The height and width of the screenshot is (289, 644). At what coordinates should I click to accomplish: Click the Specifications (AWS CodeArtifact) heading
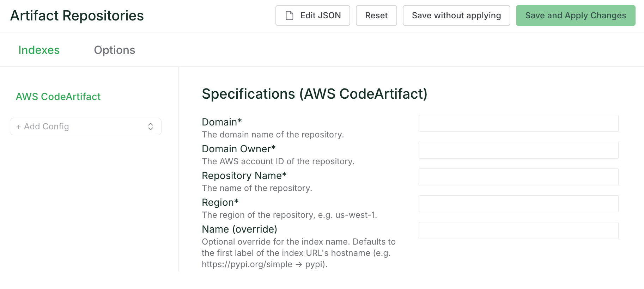point(315,94)
